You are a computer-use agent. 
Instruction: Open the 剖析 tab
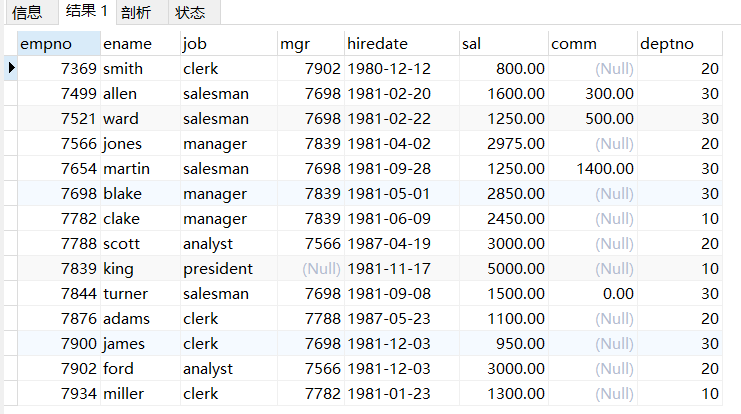135,13
